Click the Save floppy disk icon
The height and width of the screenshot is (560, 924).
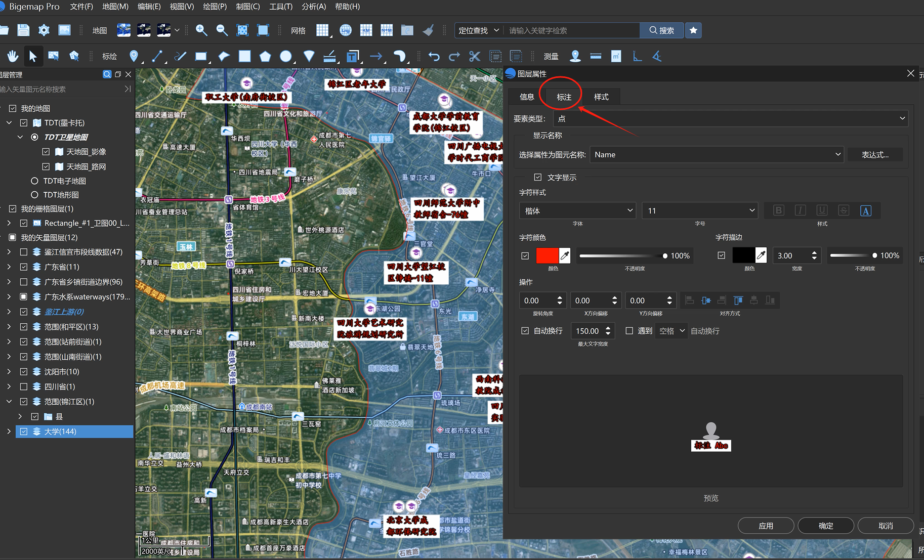tap(23, 30)
